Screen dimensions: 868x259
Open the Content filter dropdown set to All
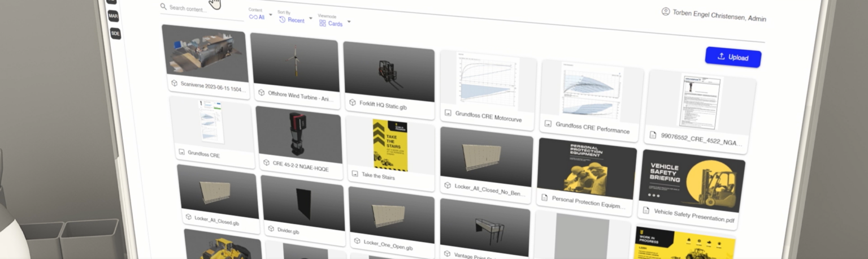[x=261, y=17]
